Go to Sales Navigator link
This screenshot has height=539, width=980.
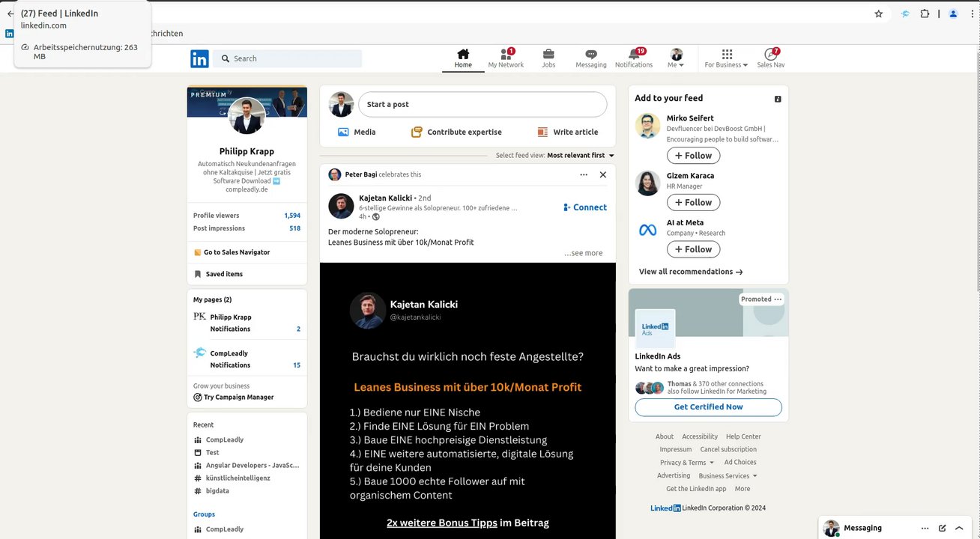[x=232, y=252]
